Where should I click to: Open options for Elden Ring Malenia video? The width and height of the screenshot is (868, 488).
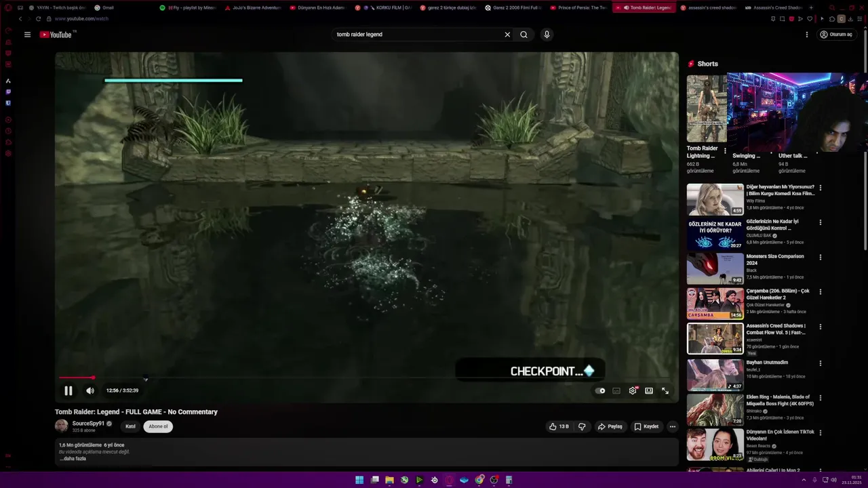821,398
